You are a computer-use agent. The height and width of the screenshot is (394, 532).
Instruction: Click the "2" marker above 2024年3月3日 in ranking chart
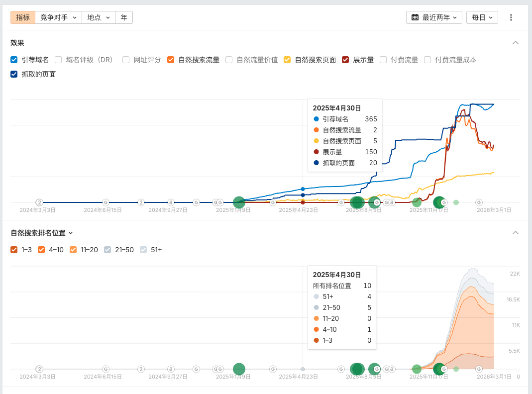(39, 369)
